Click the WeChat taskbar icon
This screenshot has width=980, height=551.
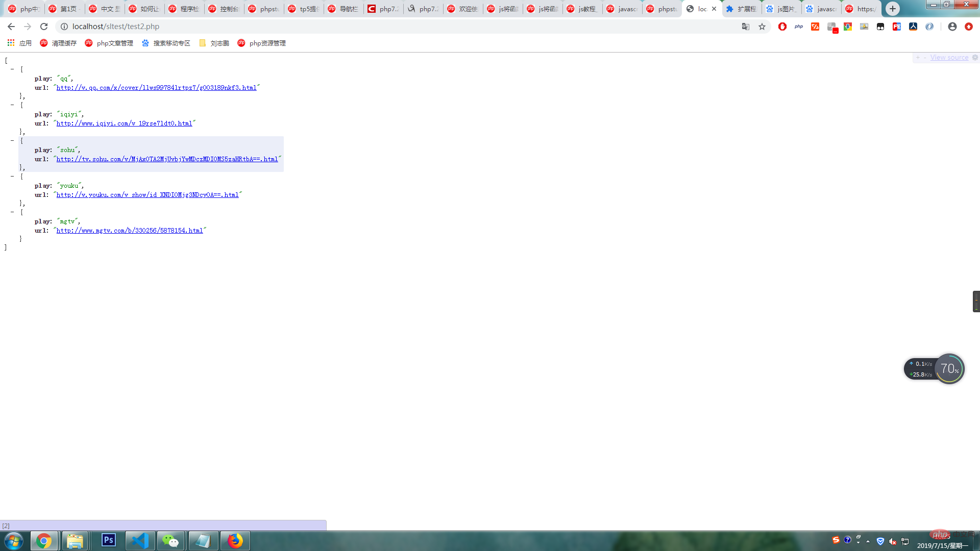pyautogui.click(x=171, y=540)
